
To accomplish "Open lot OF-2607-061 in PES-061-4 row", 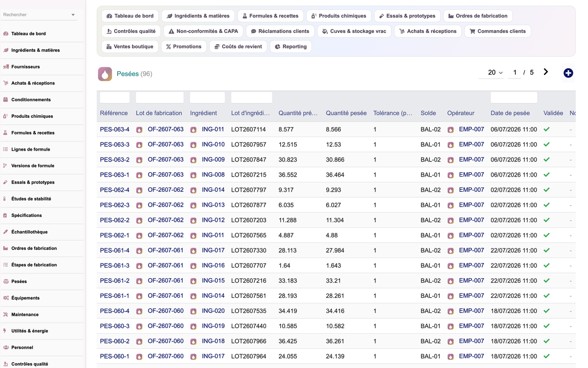I will tap(166, 250).
